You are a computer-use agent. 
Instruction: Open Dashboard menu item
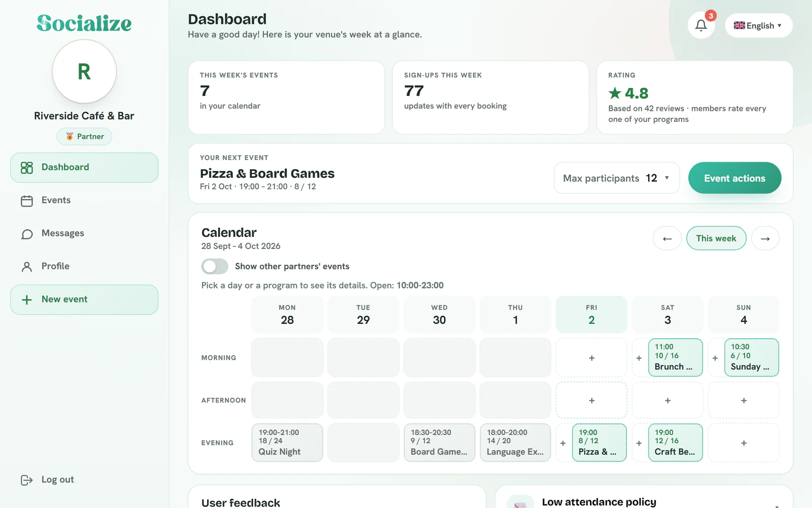(84, 168)
